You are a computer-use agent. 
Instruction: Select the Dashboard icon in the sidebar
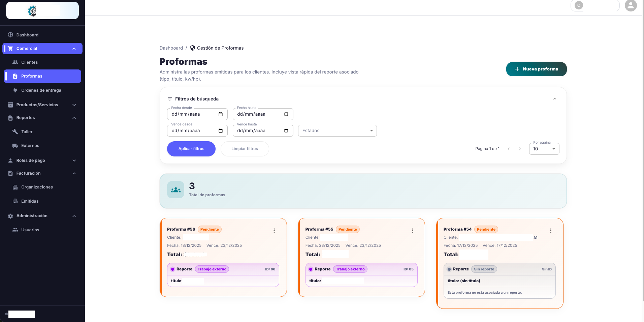[x=10, y=35]
